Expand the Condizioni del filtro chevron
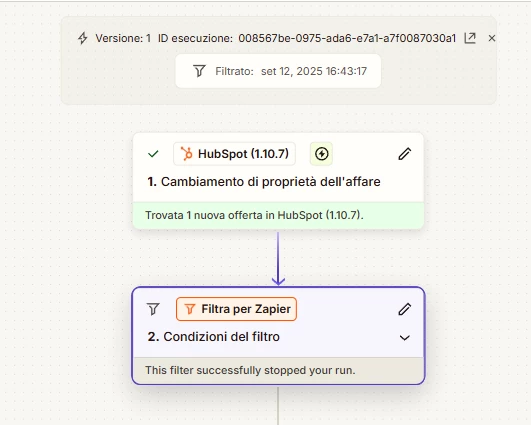531x425 pixels. pyautogui.click(x=405, y=338)
